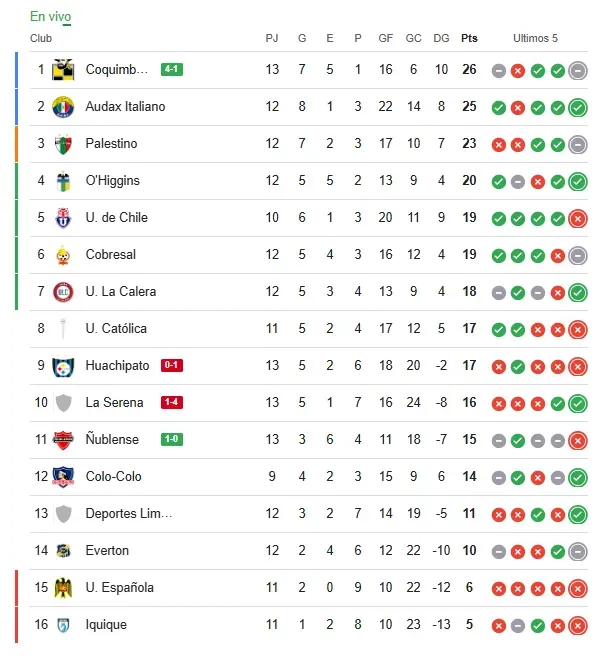
Task: Click the Palestino team crest
Action: pos(63,144)
